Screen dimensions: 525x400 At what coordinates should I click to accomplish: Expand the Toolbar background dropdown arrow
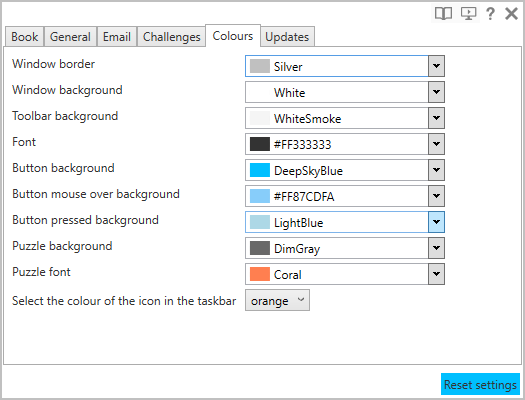(436, 118)
